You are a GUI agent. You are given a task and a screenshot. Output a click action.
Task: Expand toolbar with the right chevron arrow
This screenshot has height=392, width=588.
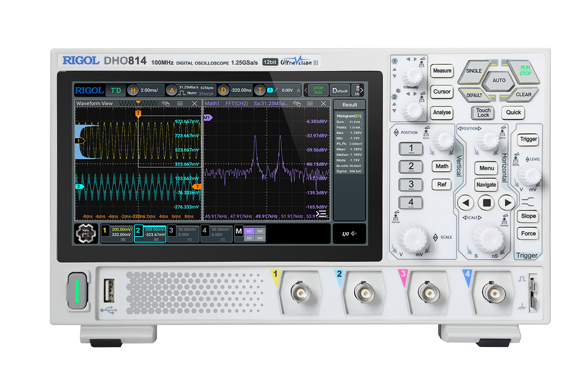click(360, 90)
